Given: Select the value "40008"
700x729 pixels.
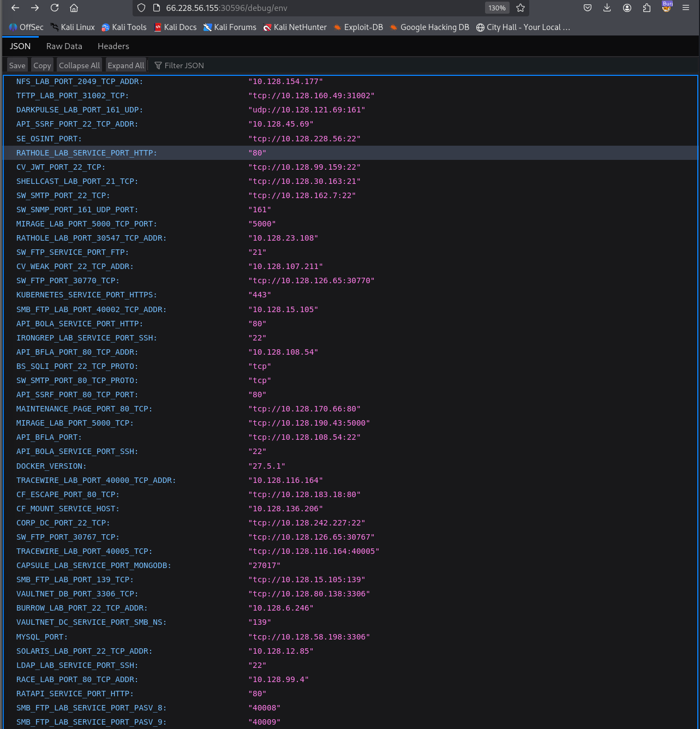Looking at the screenshot, I should point(265,708).
